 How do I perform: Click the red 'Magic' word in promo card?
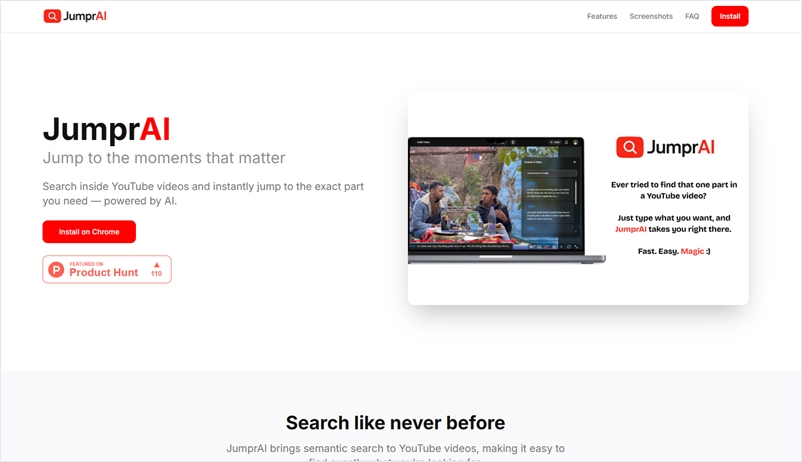(693, 251)
